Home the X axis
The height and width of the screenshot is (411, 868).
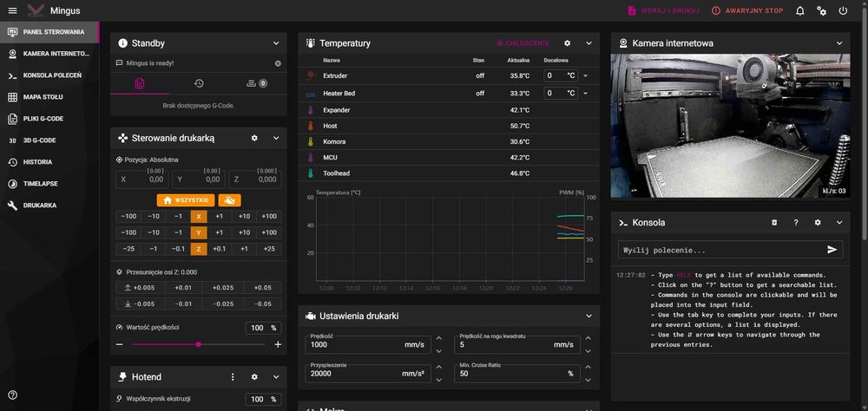coord(199,216)
